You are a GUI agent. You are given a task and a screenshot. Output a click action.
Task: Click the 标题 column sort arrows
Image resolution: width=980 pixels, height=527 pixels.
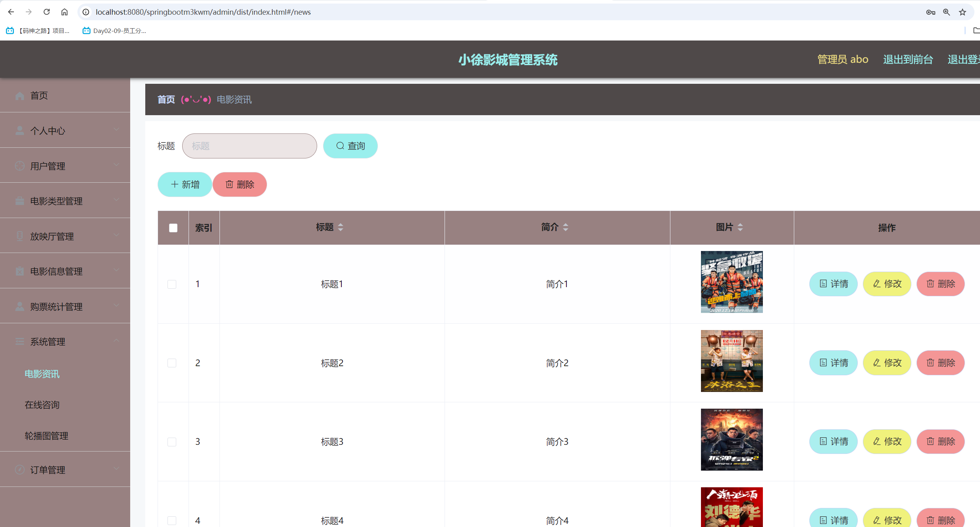(341, 227)
